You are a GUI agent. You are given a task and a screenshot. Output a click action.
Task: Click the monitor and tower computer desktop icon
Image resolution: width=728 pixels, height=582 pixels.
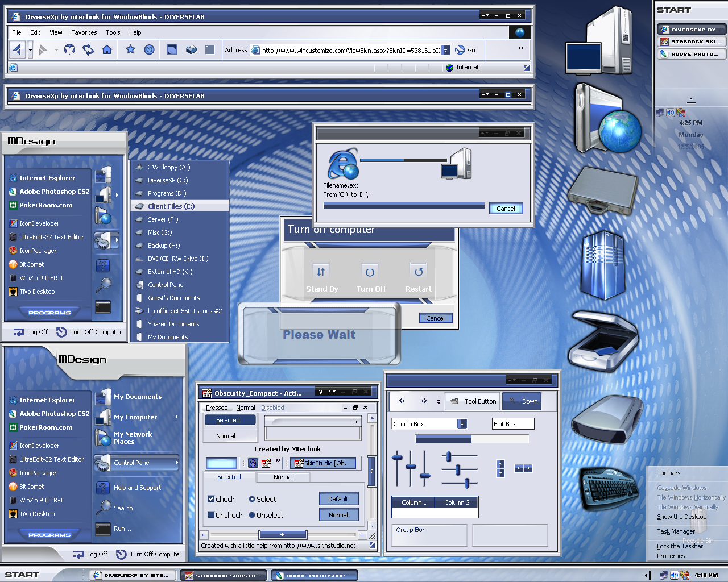pos(599,41)
